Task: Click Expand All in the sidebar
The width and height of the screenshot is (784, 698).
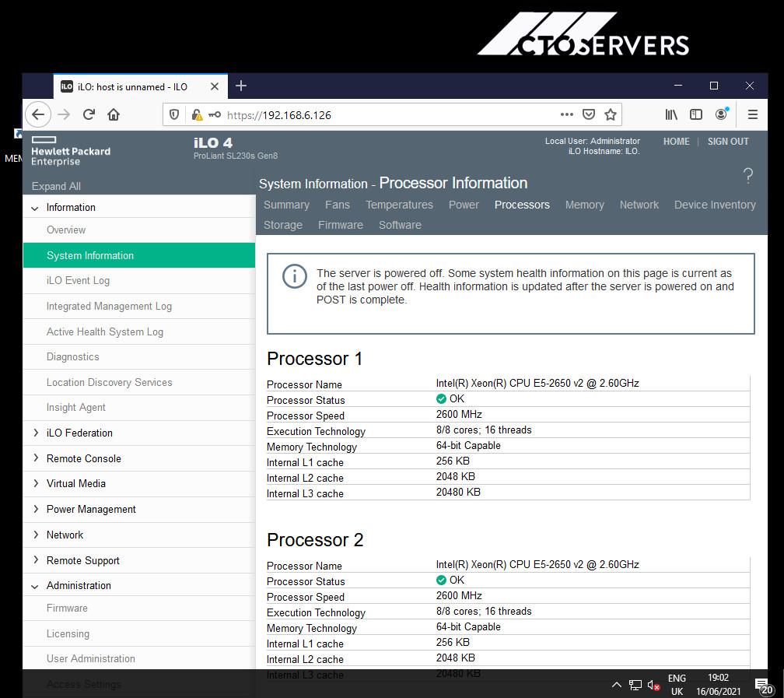Action: [56, 186]
